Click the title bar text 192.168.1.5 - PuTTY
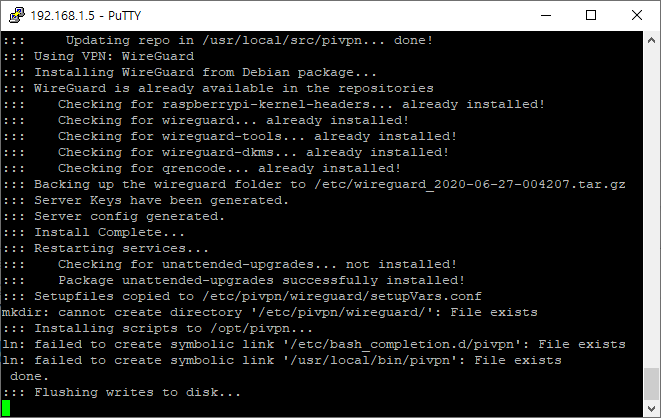Viewport: 661px width, 418px height. tap(86, 16)
